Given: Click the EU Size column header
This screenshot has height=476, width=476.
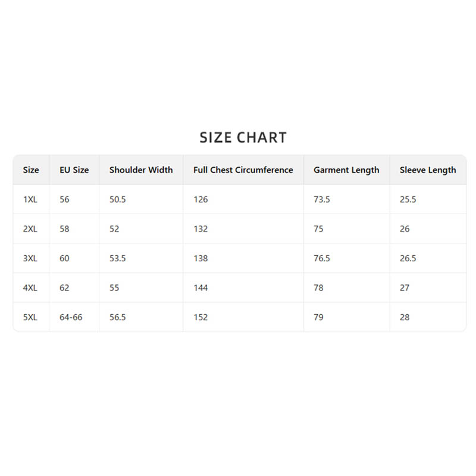Looking at the screenshot, I should tap(74, 170).
